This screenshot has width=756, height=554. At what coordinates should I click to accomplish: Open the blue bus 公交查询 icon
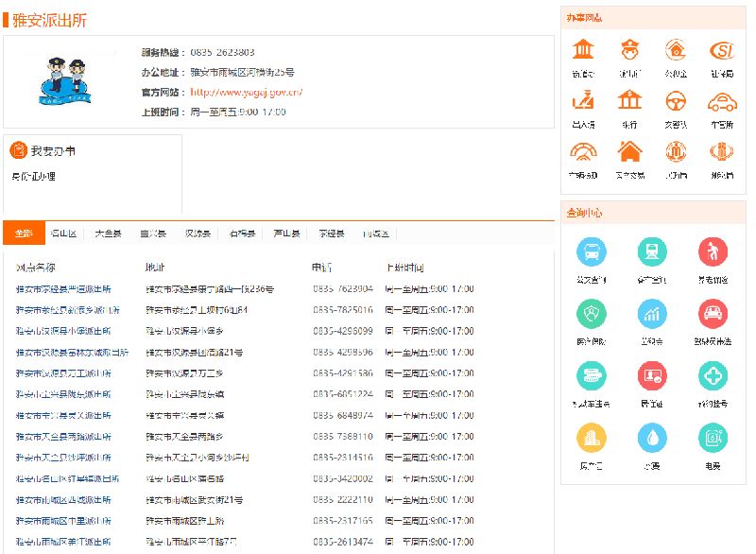coord(592,251)
